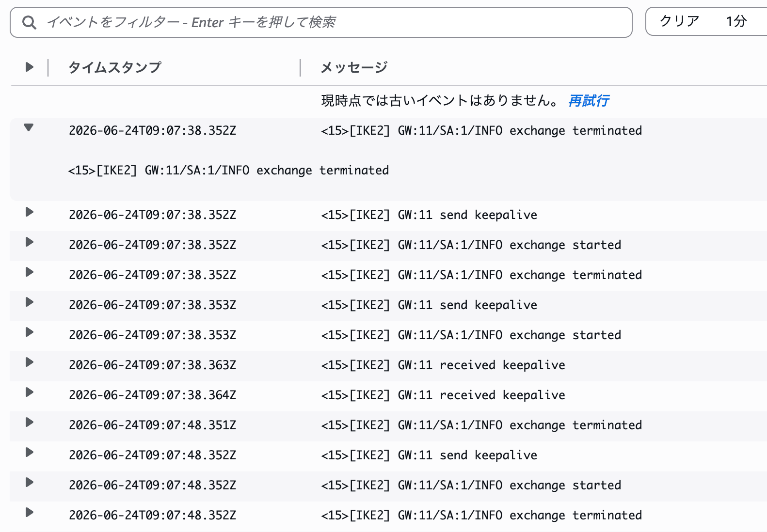The width and height of the screenshot is (767, 532).
Task: Click the 再試行 link
Action: point(589,101)
